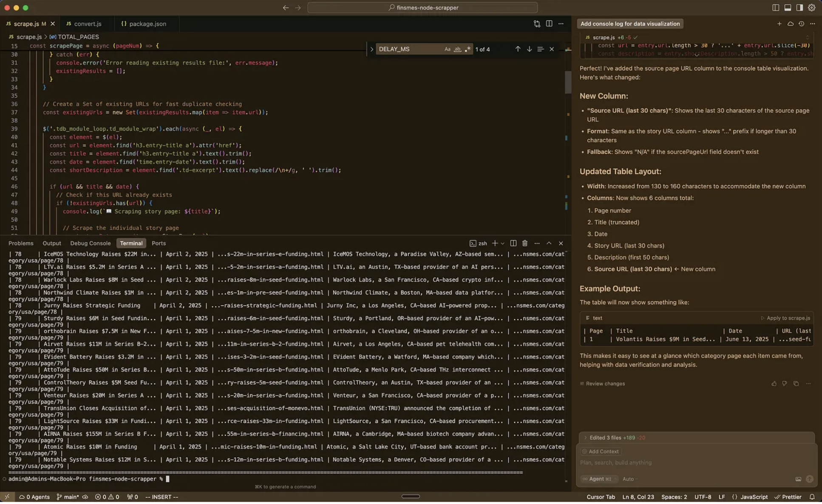This screenshot has width=822, height=504.
Task: Switch to the convert.js tab
Action: pos(88,24)
